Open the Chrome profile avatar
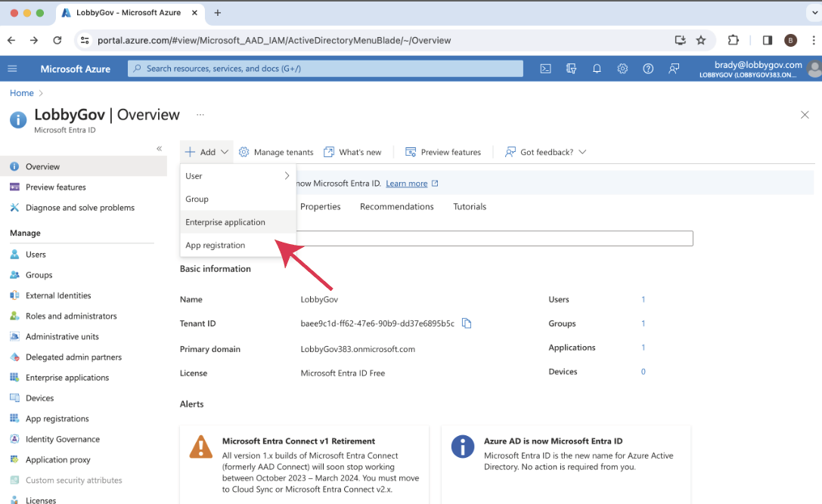Screen dimensions: 822x504 pyautogui.click(x=790, y=40)
